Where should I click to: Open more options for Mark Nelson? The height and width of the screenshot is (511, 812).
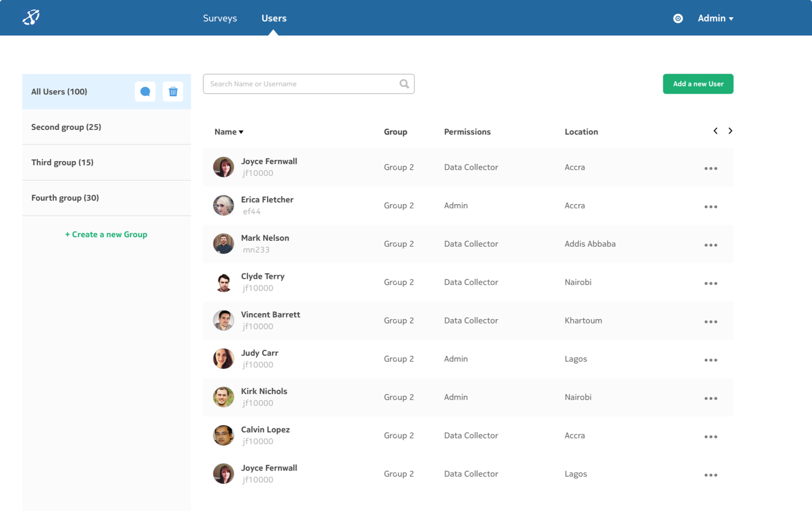click(710, 245)
